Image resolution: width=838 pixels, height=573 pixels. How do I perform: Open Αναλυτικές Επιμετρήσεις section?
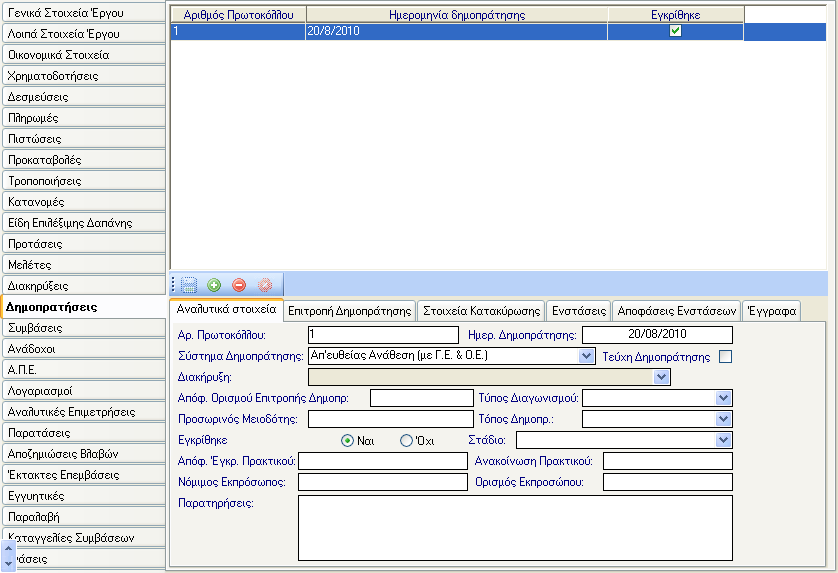tap(84, 412)
